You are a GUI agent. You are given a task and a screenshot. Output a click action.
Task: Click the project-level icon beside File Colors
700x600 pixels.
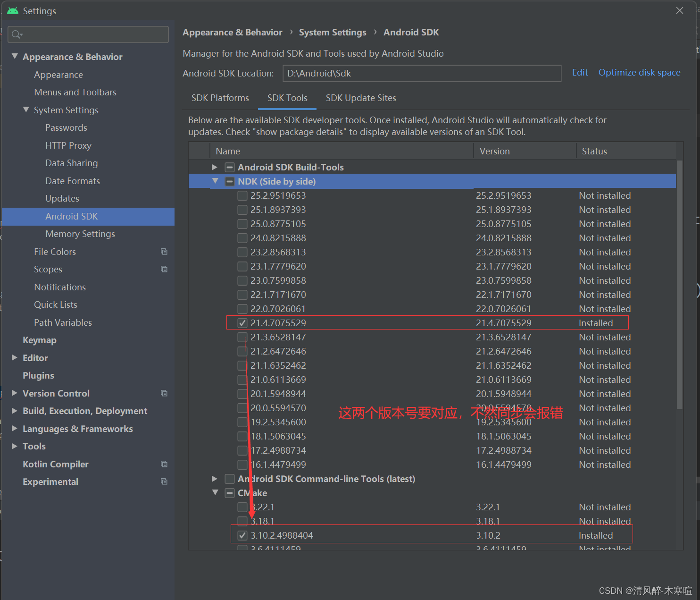click(x=164, y=252)
